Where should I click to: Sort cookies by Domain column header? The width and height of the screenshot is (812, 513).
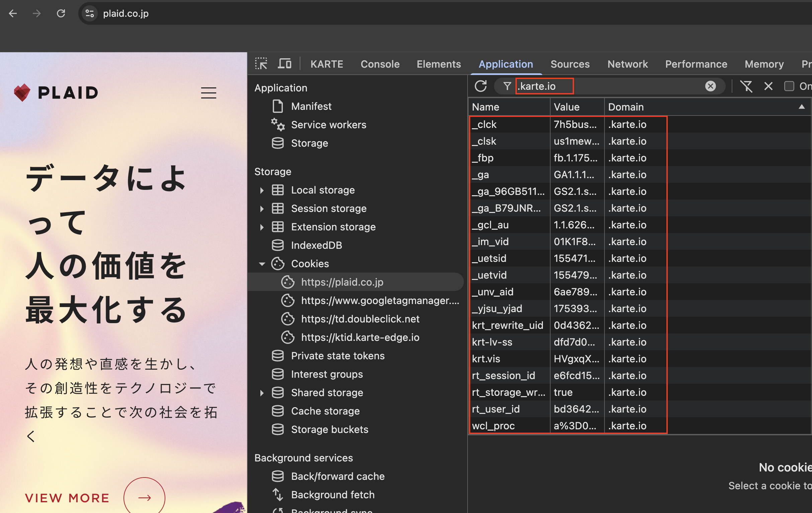[707, 107]
